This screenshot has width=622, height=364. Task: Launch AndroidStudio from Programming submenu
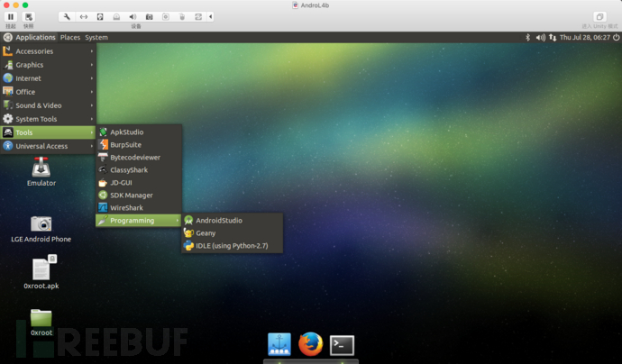coord(232,221)
